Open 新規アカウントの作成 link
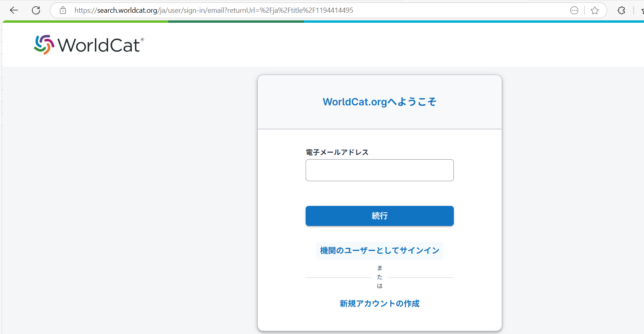This screenshot has height=334, width=644. coord(380,304)
